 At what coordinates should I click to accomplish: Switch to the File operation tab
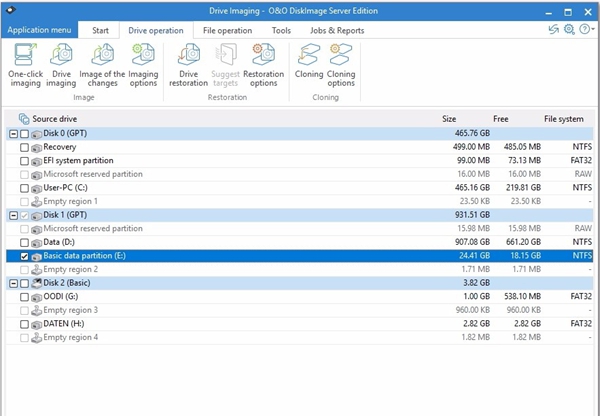coord(227,30)
